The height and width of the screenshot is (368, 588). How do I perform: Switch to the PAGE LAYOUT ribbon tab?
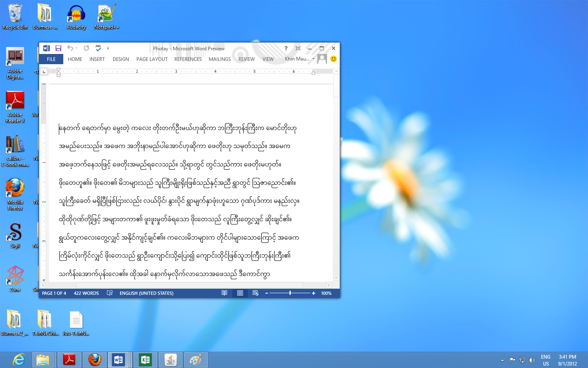click(152, 59)
